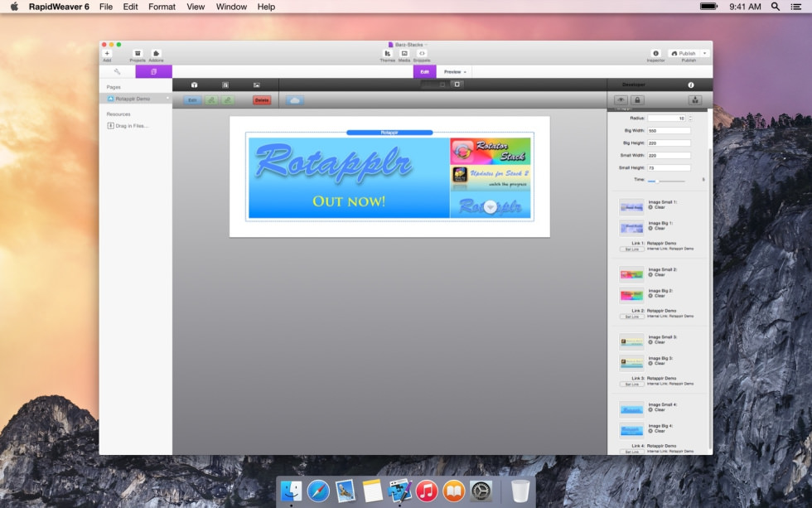Clear the Image Small 1 image
The width and height of the screenshot is (812, 508).
656,207
